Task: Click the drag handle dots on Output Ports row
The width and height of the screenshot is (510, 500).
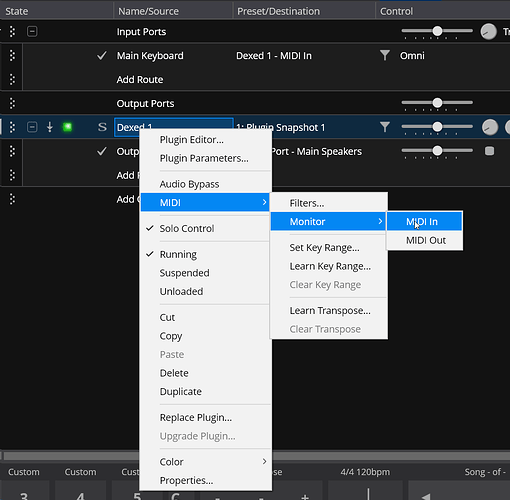Action: pyautogui.click(x=12, y=103)
